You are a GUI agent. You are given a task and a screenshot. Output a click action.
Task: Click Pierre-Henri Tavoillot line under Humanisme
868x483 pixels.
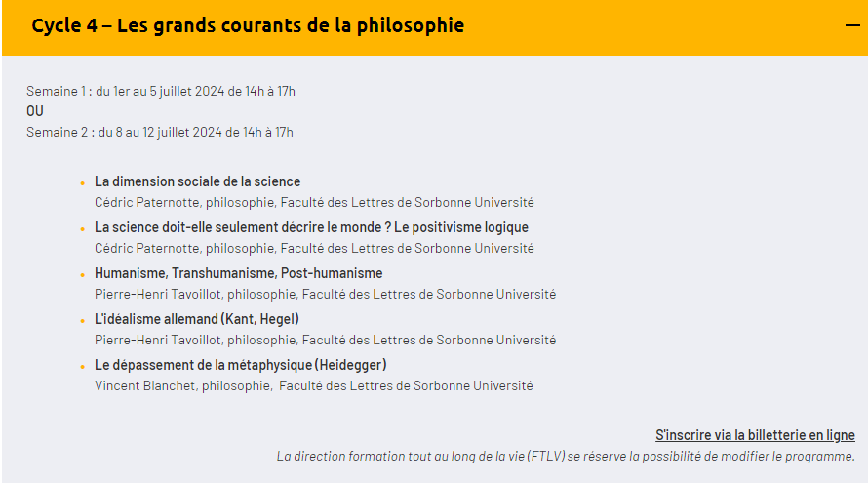(325, 294)
